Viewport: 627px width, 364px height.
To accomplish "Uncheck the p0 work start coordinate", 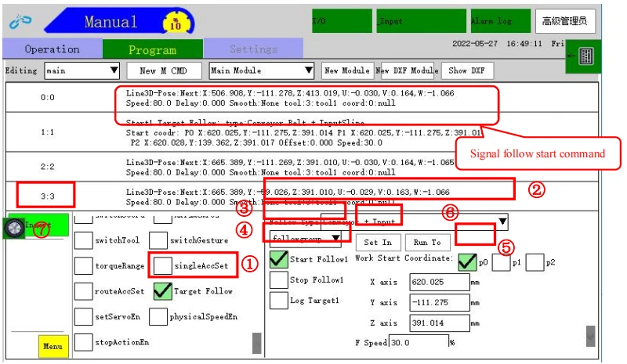I will pos(467,262).
